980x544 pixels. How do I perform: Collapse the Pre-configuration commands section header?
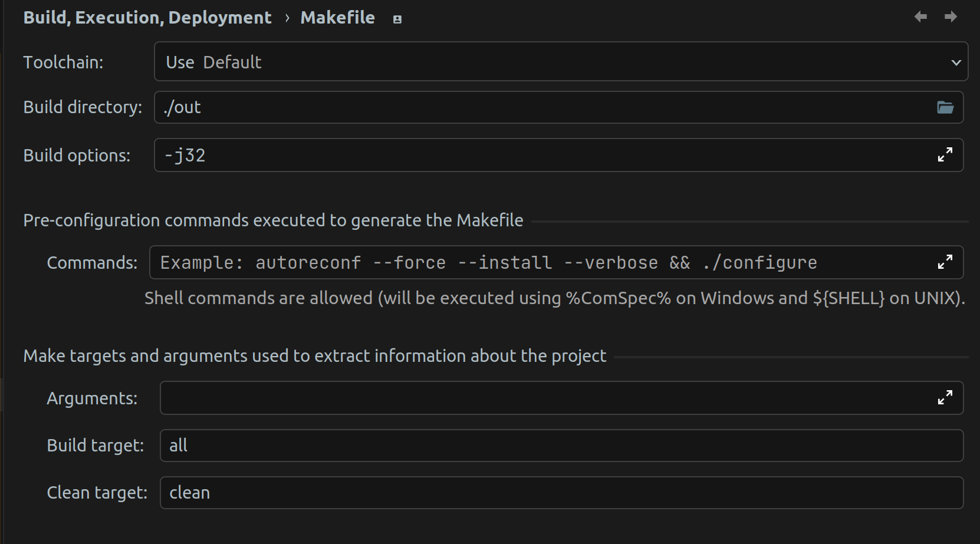(x=273, y=220)
